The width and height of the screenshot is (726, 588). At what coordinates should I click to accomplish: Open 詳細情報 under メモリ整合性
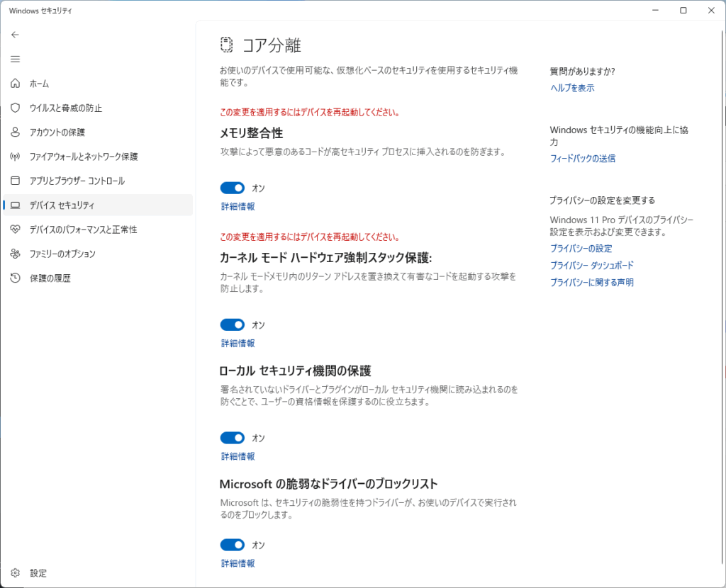click(238, 206)
